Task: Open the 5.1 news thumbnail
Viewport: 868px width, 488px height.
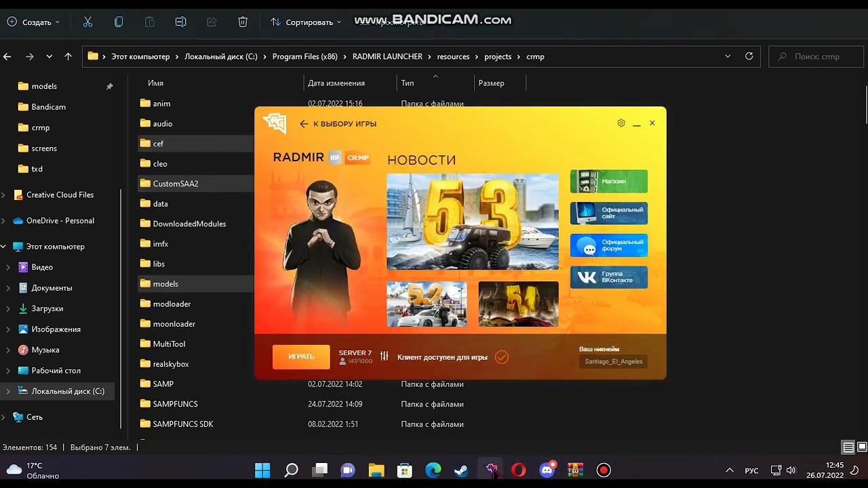Action: [519, 304]
